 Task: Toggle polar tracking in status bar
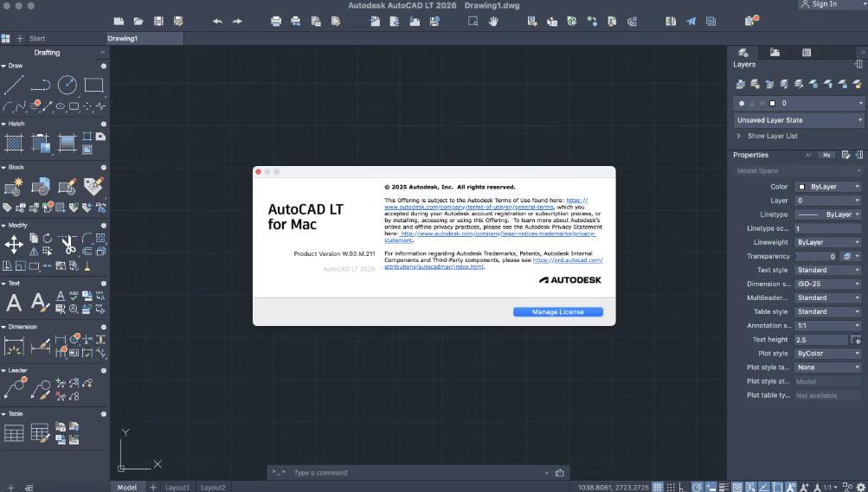(697, 487)
